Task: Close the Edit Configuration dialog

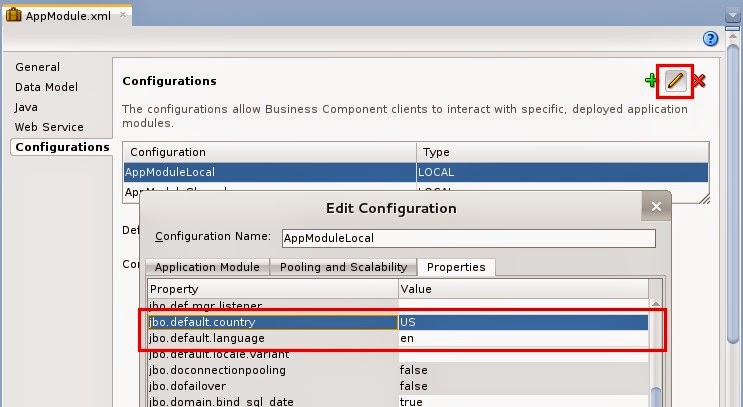Action: click(x=656, y=207)
